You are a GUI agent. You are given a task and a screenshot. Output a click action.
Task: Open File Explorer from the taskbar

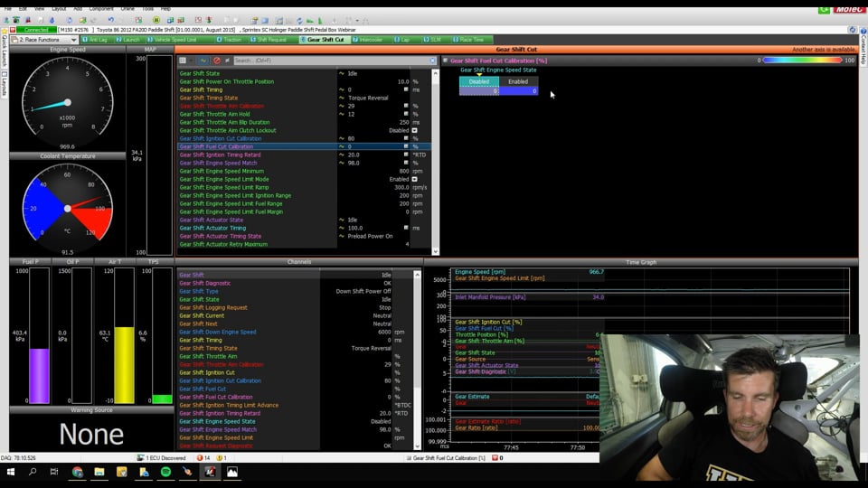[x=99, y=472]
